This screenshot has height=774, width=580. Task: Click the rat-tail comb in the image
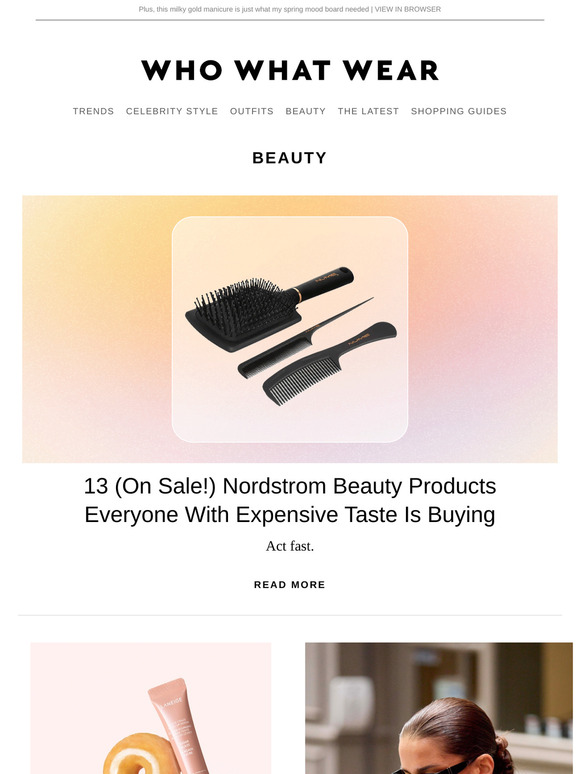[305, 339]
